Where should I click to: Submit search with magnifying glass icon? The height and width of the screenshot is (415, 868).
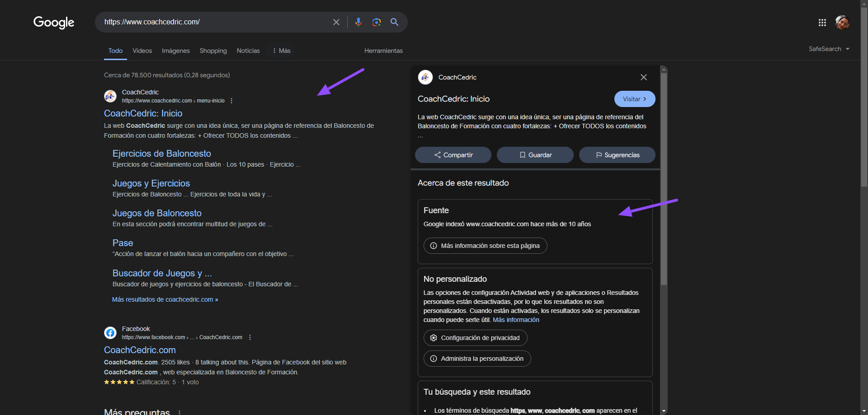(x=394, y=22)
